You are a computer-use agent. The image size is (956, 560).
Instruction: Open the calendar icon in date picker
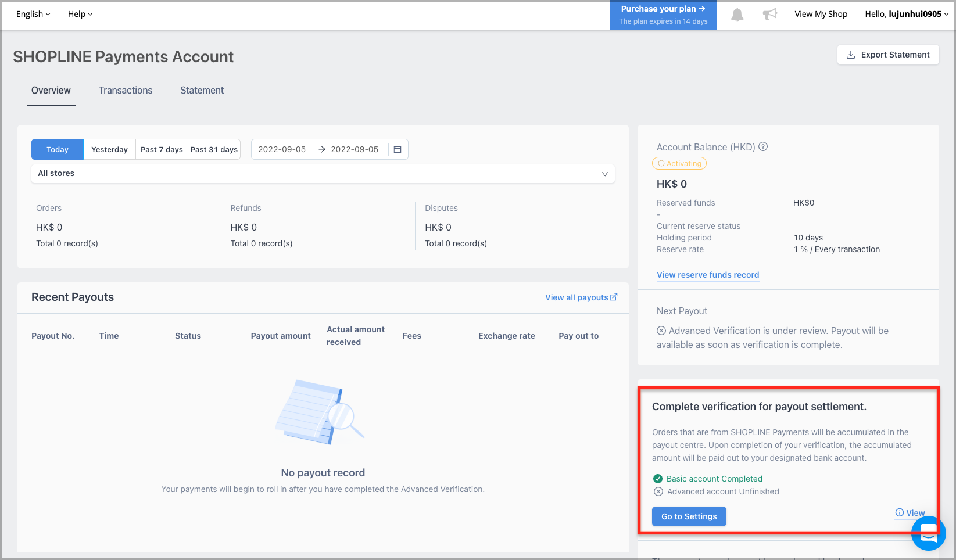tap(398, 149)
